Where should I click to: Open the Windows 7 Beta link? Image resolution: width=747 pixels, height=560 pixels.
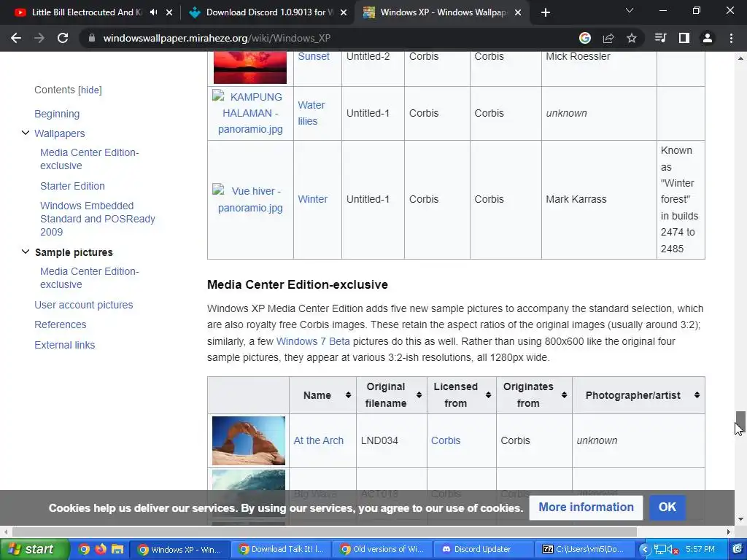(x=313, y=341)
